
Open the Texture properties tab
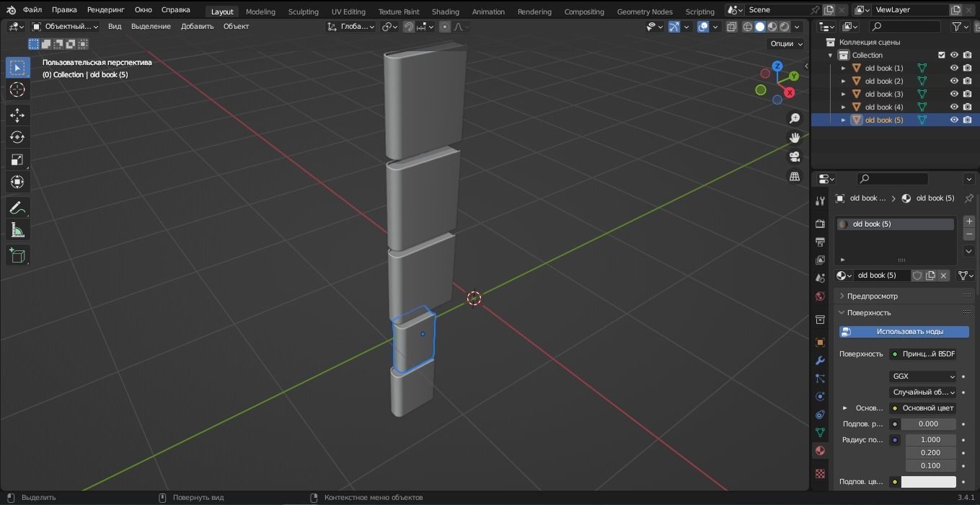coord(820,474)
